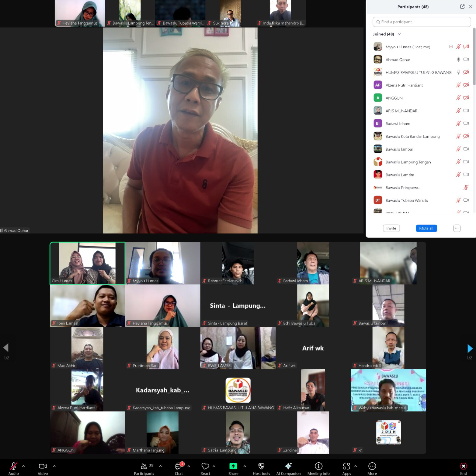Toggle the Video camera button
The height and width of the screenshot is (476, 476).
43,466
